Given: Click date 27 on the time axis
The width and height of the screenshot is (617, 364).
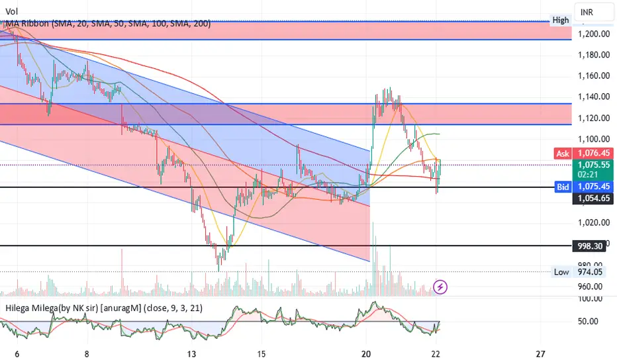Looking at the screenshot, I should click(x=541, y=354).
